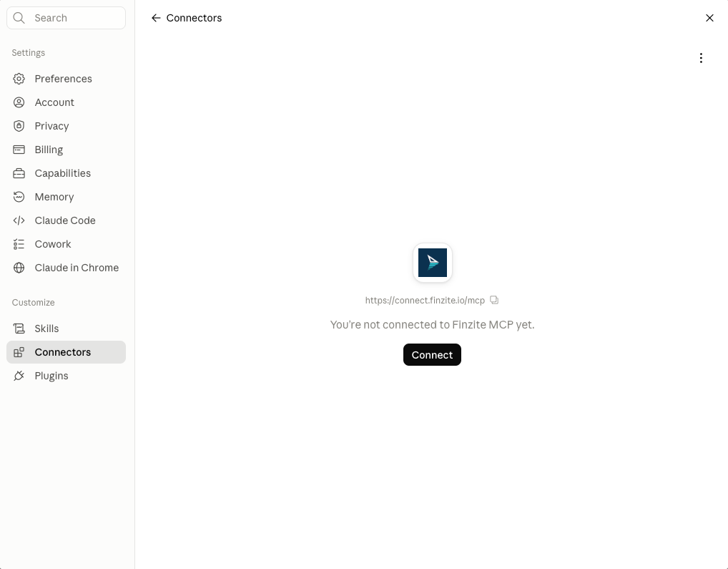Select Connectors in sidebar
This screenshot has width=728, height=569.
click(66, 353)
